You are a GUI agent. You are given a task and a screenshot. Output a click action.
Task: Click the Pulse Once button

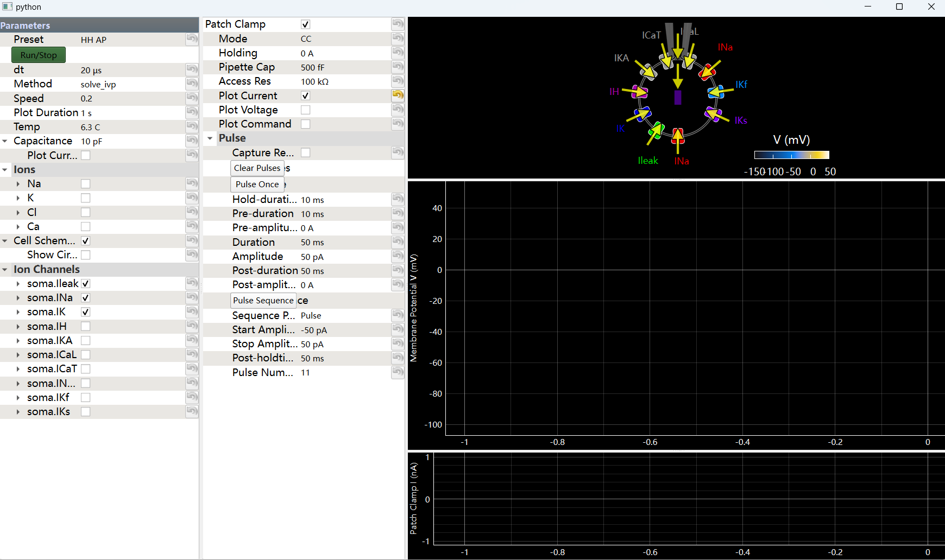point(257,184)
